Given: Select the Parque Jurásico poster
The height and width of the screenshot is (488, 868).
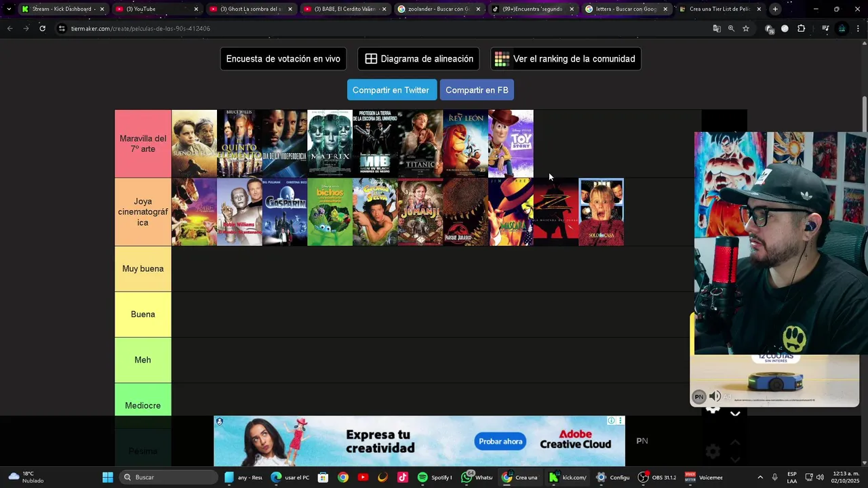Looking at the screenshot, I should (x=465, y=212).
